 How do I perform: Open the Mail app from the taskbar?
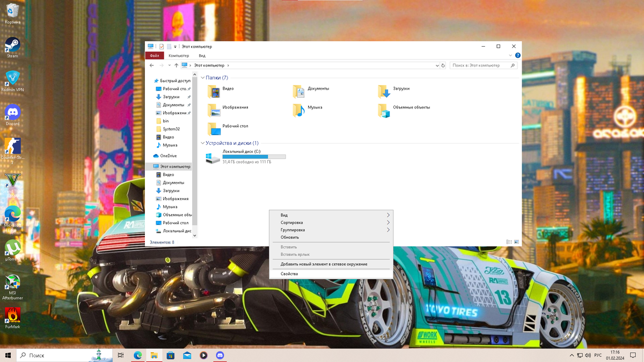click(187, 355)
